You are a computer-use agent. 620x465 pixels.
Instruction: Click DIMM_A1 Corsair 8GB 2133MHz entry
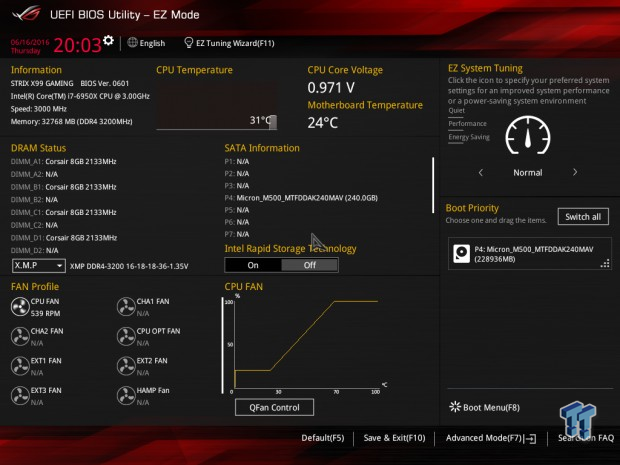[x=64, y=161]
